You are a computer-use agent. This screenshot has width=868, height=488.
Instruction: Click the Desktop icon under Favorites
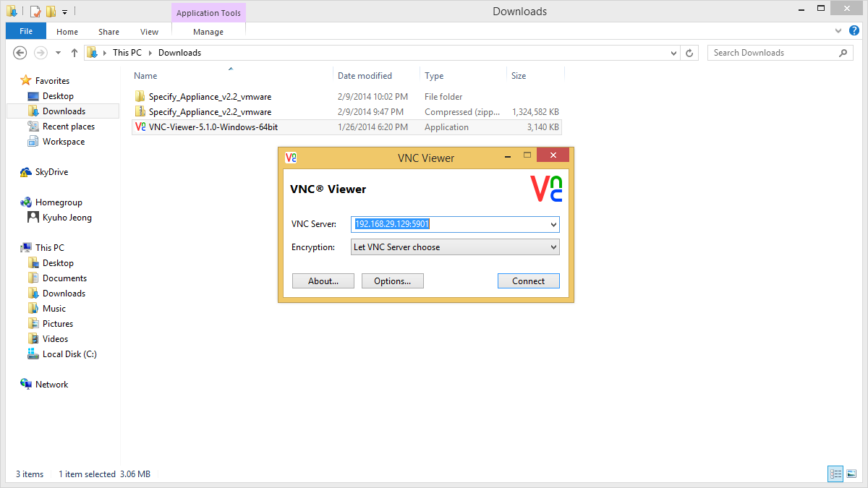click(33, 96)
